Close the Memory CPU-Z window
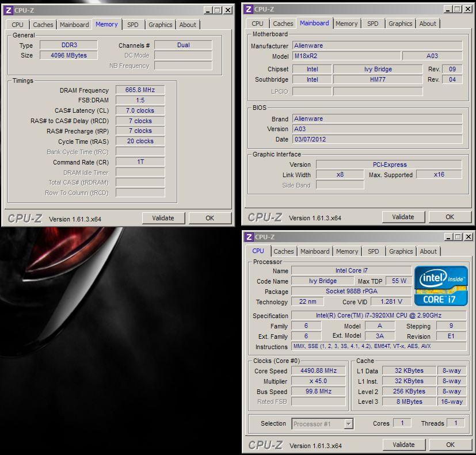This screenshot has height=455, width=476. (x=228, y=10)
